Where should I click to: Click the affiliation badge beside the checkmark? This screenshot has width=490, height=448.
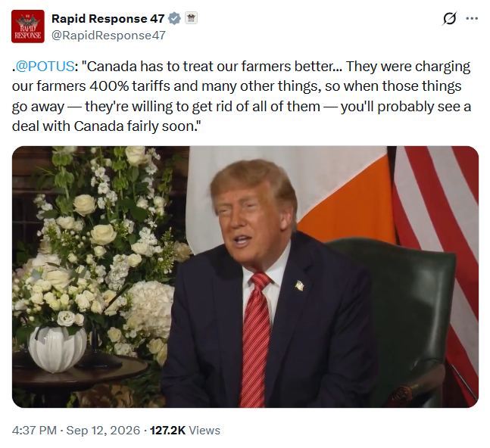[191, 18]
